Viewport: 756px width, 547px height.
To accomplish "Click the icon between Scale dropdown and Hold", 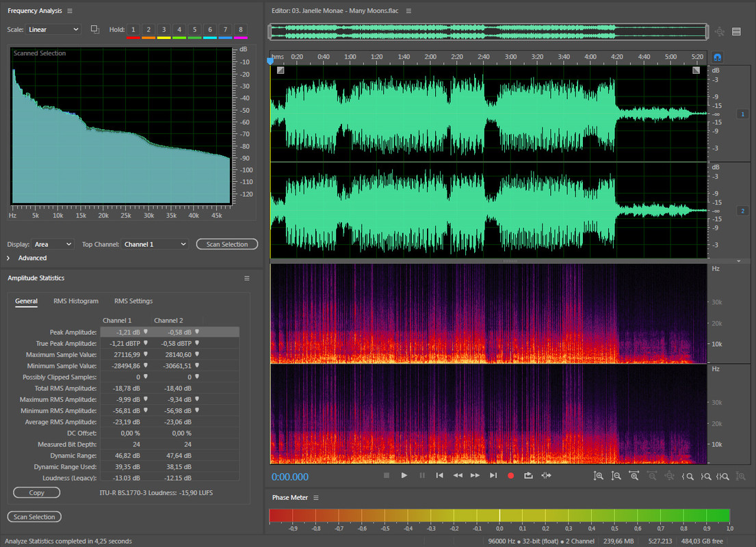I will point(95,29).
